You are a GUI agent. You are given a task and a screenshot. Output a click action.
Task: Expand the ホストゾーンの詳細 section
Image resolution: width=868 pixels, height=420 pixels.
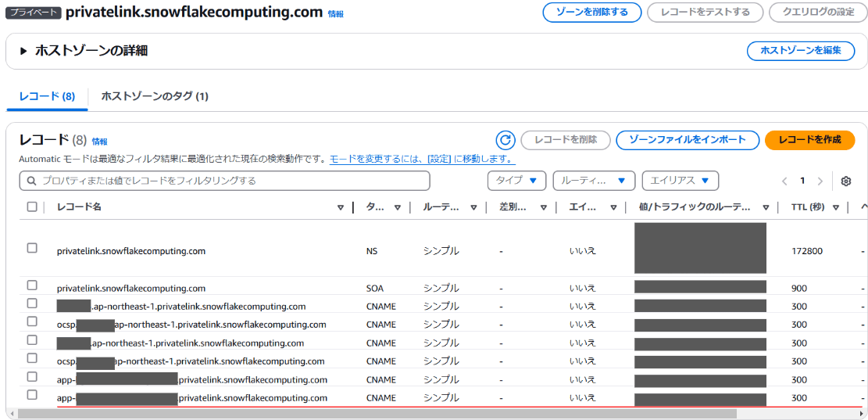[x=23, y=51]
